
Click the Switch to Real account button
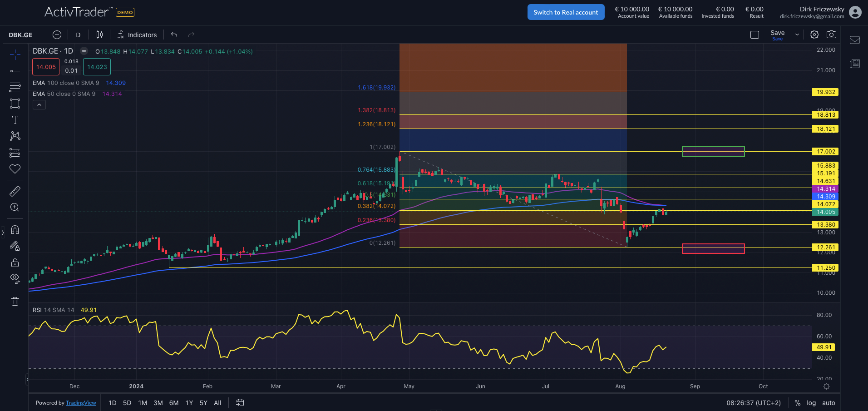[x=566, y=12]
